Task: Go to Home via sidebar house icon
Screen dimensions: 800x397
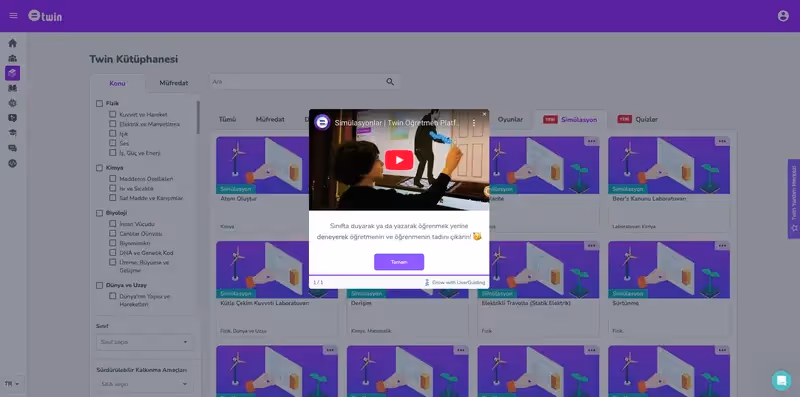Action: [13, 43]
